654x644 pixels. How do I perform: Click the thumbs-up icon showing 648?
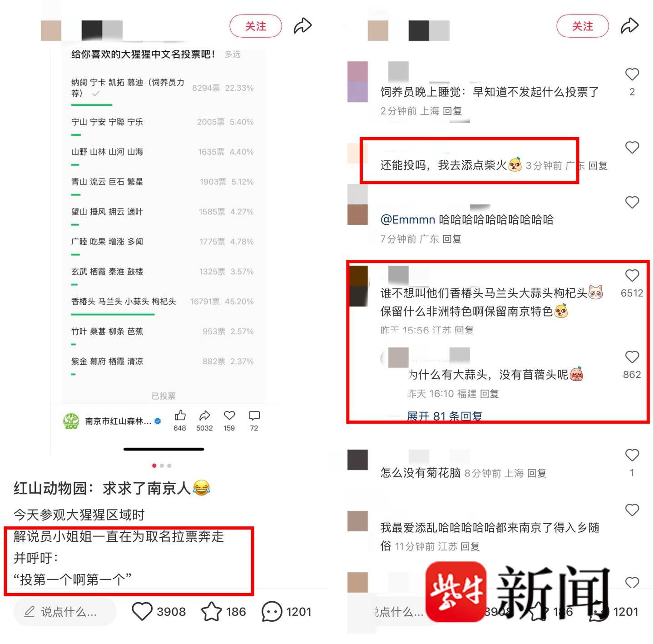[180, 416]
